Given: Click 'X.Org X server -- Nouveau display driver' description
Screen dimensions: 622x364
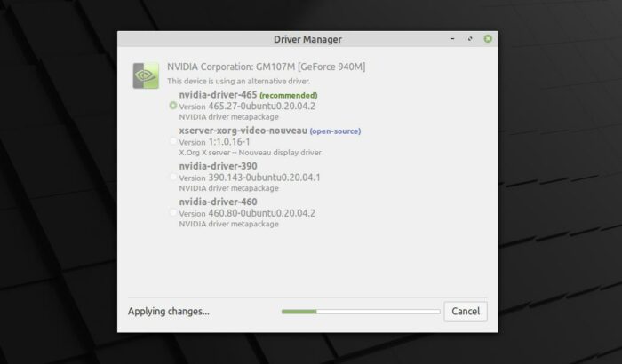Looking at the screenshot, I should point(250,153).
